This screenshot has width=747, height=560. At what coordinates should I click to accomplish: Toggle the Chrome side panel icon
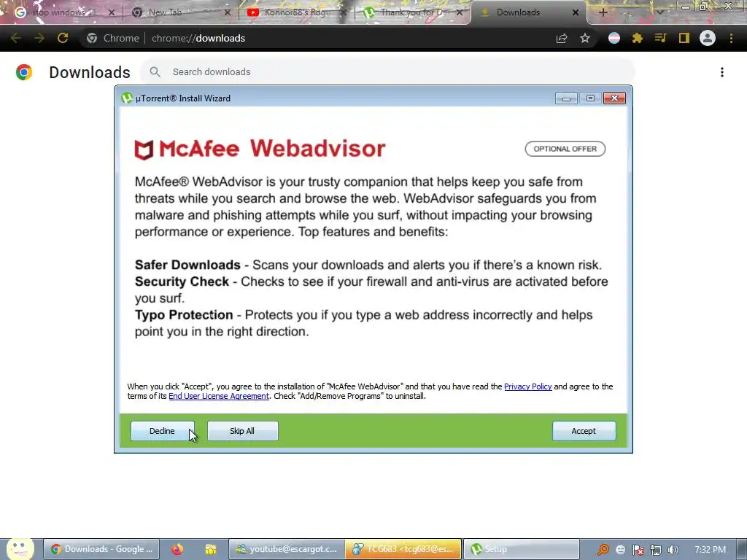click(x=684, y=38)
